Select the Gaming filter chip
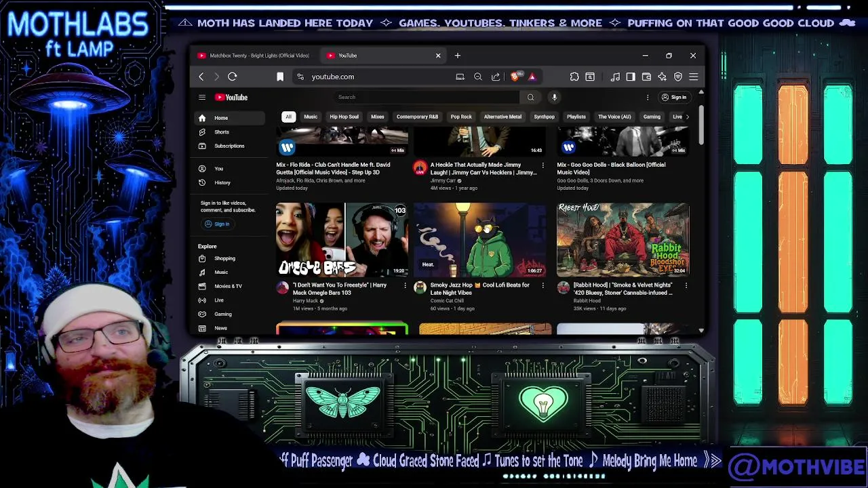This screenshot has height=488, width=868. click(652, 117)
